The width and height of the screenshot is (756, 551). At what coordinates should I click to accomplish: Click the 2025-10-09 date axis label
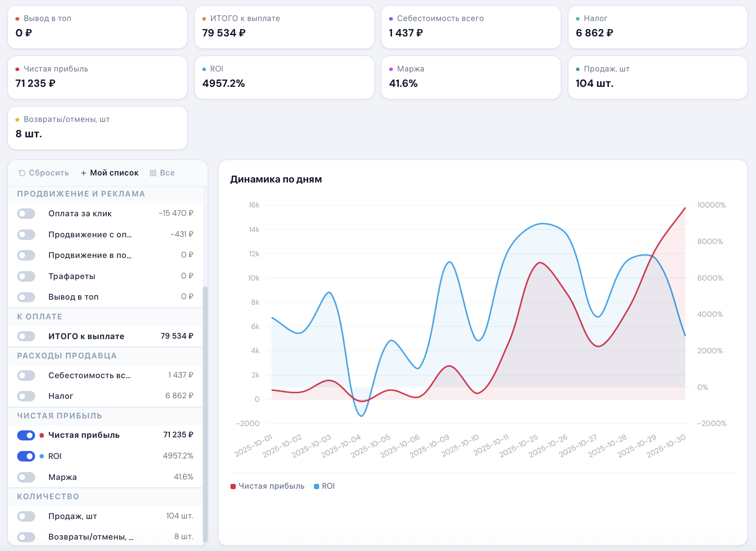coord(430,446)
